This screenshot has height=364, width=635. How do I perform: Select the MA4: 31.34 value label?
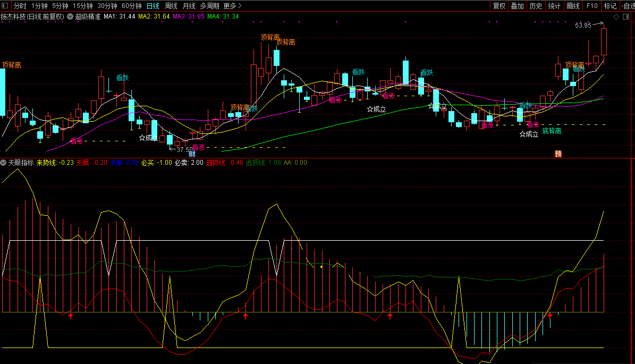pos(223,16)
